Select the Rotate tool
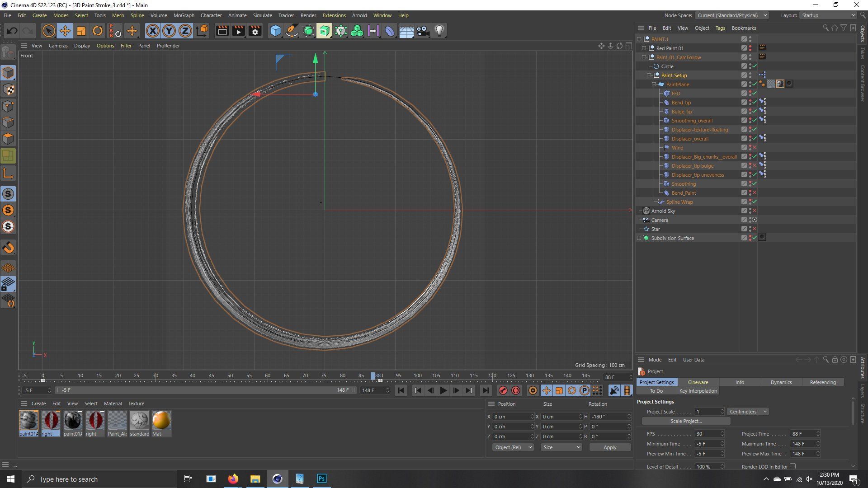868x488 pixels. click(x=97, y=31)
